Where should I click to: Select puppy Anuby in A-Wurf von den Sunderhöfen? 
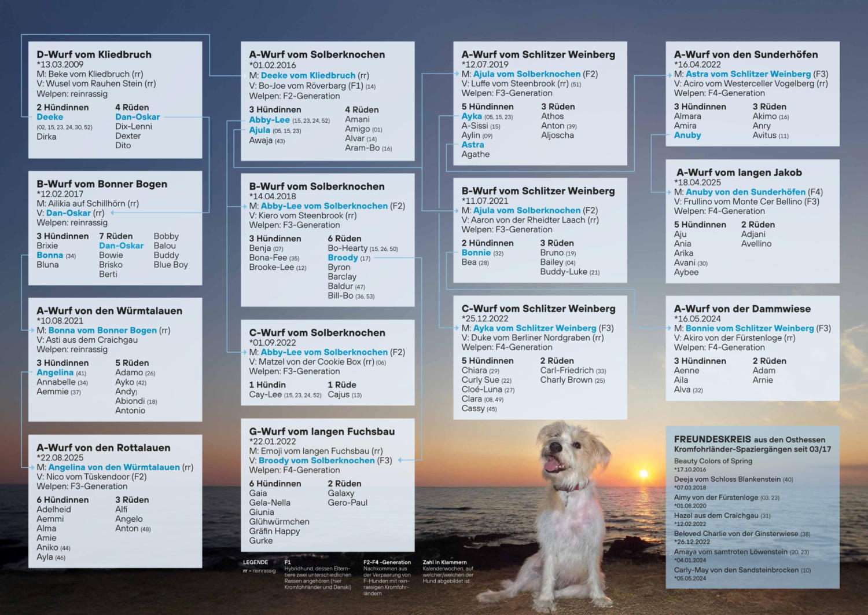[687, 135]
